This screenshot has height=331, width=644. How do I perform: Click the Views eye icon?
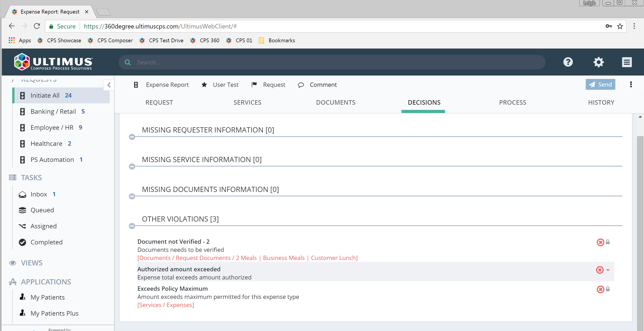point(12,263)
